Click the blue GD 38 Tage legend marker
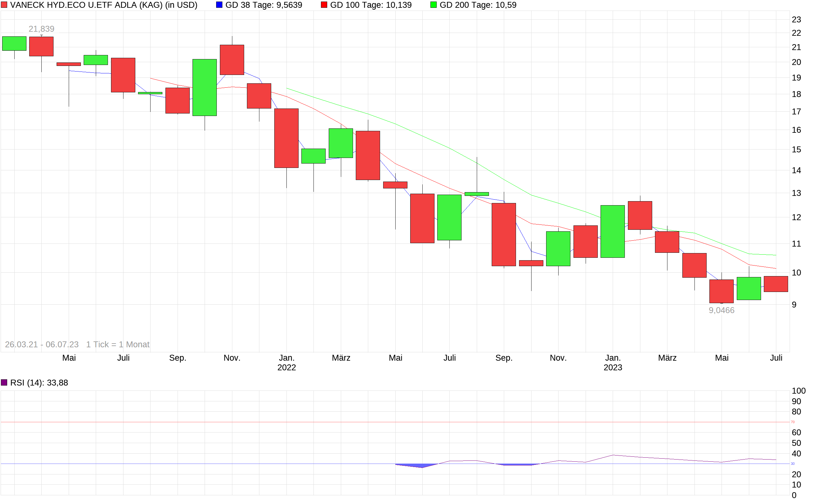Viewport: 822px width, 504px height. point(220,5)
